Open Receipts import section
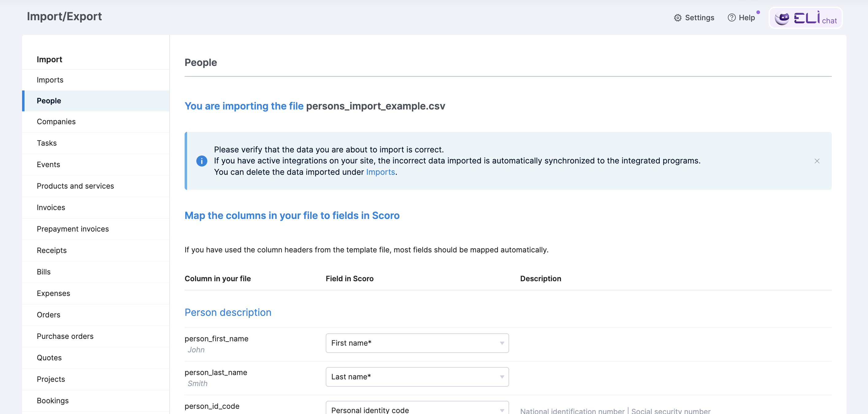This screenshot has height=414, width=868. [x=96, y=250]
